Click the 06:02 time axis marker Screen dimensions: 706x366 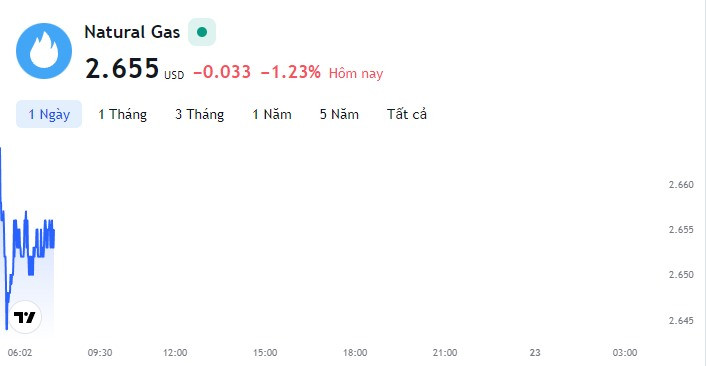[x=20, y=352]
